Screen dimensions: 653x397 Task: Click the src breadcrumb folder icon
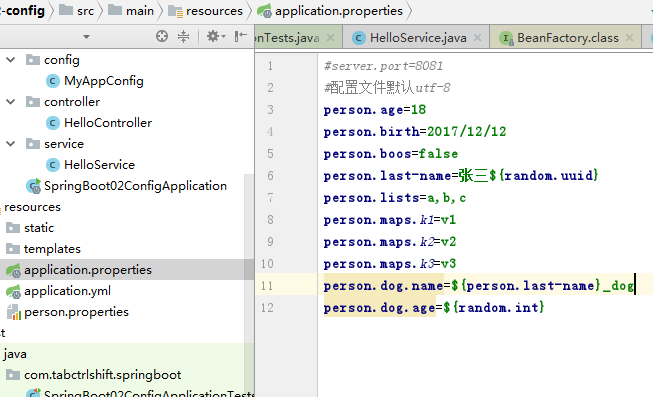pyautogui.click(x=66, y=10)
